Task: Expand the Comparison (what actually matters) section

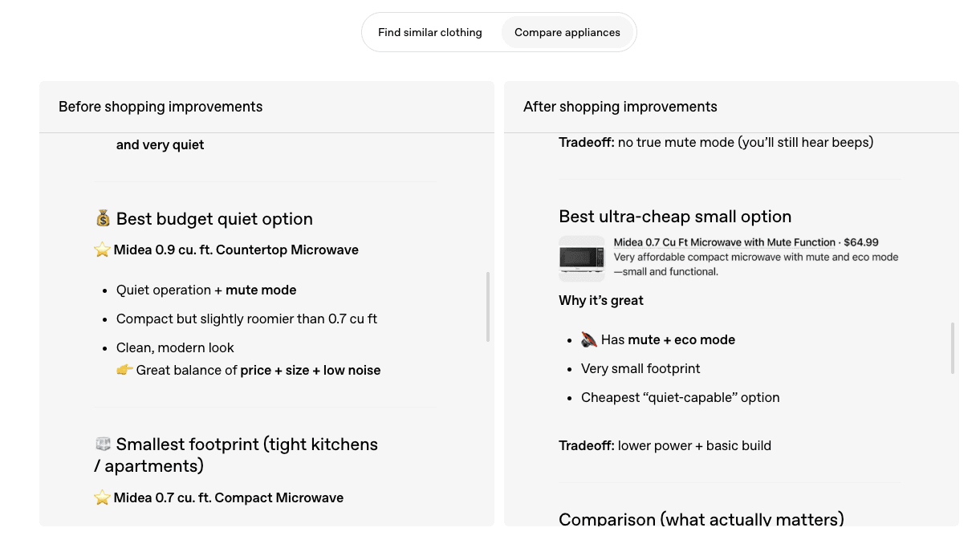Action: point(701,519)
